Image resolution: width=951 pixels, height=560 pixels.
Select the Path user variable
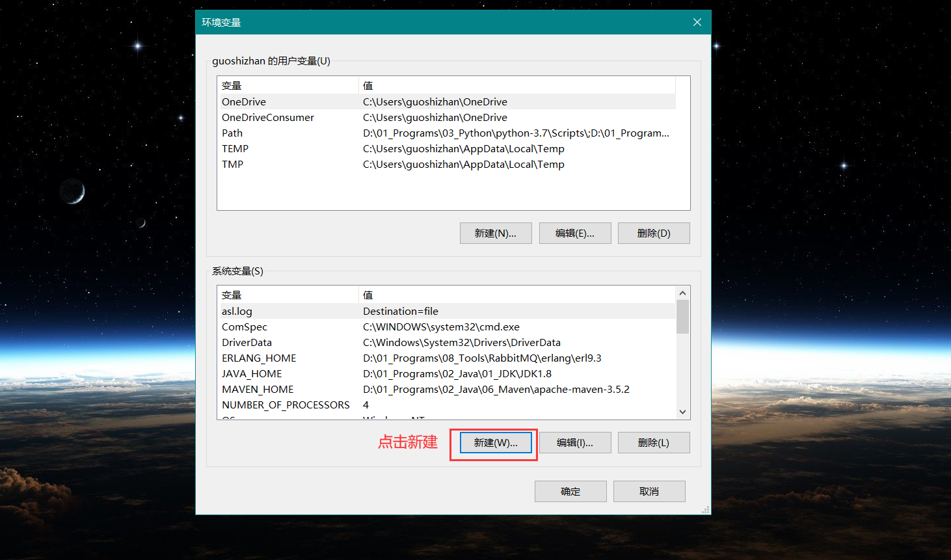(x=447, y=133)
